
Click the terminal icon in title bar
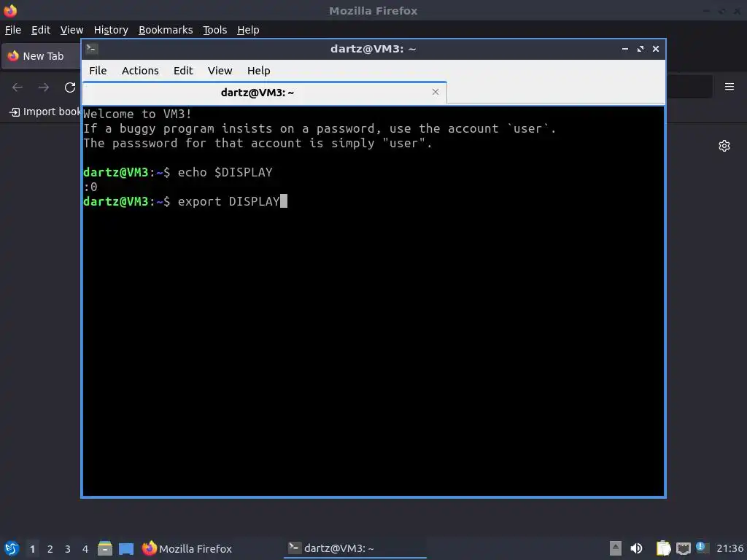coord(91,49)
